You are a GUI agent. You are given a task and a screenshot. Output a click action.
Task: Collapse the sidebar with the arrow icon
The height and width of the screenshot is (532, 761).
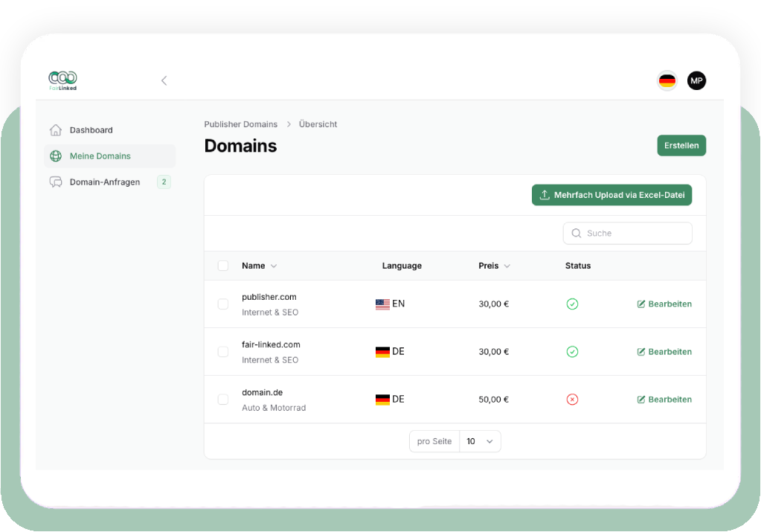164,80
